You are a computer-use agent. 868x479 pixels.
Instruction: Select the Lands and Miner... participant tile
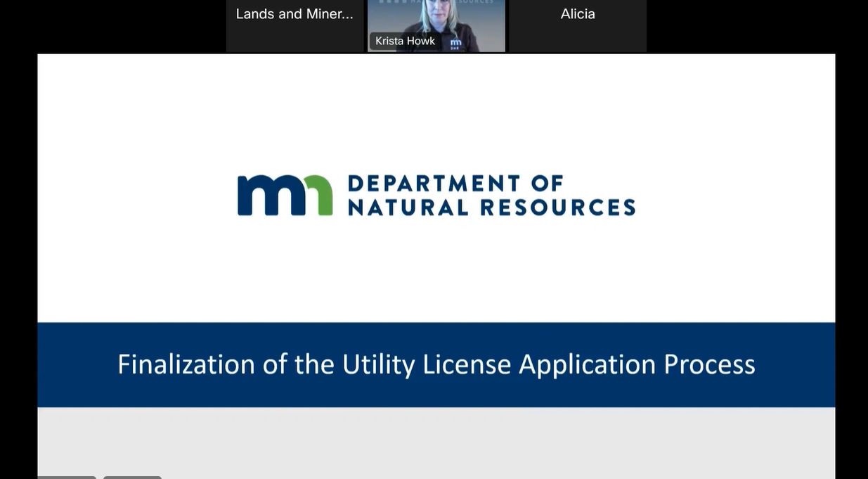[x=294, y=26]
